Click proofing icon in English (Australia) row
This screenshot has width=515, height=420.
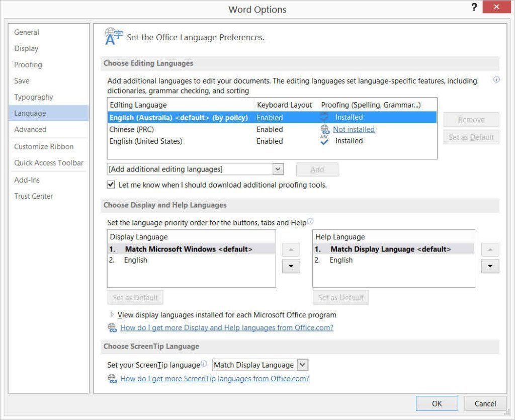click(324, 117)
